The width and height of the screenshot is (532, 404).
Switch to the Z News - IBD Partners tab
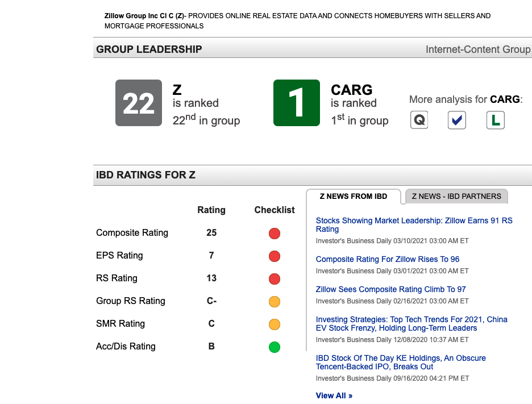[x=456, y=197]
